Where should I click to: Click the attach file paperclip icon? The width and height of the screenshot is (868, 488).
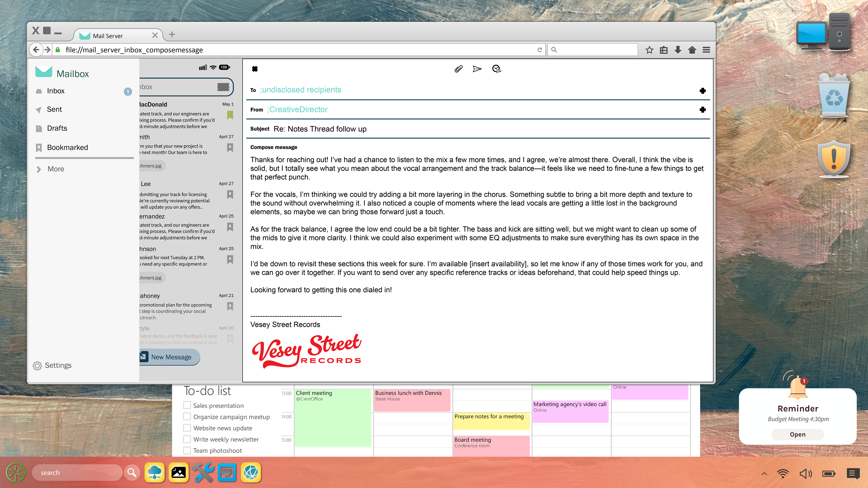458,69
